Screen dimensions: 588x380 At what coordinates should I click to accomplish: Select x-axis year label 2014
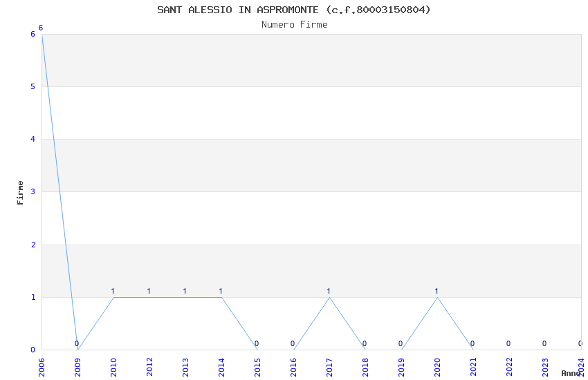221,368
